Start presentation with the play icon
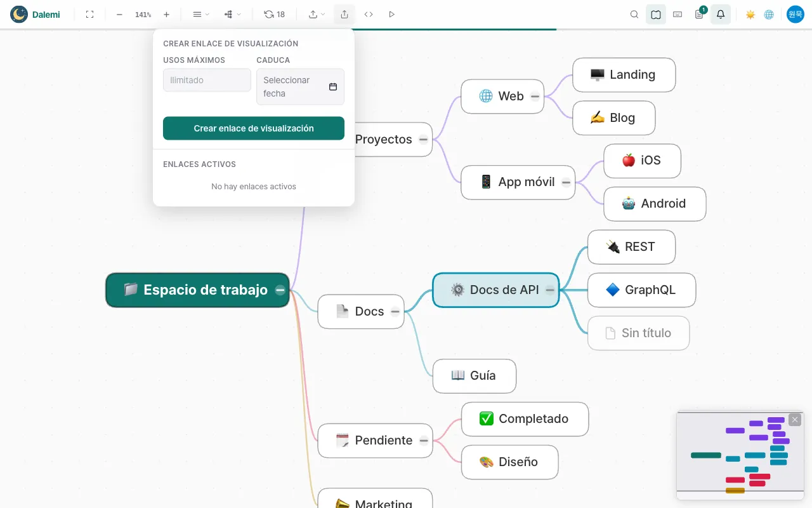Screen dimensions: 812x508 point(391,14)
